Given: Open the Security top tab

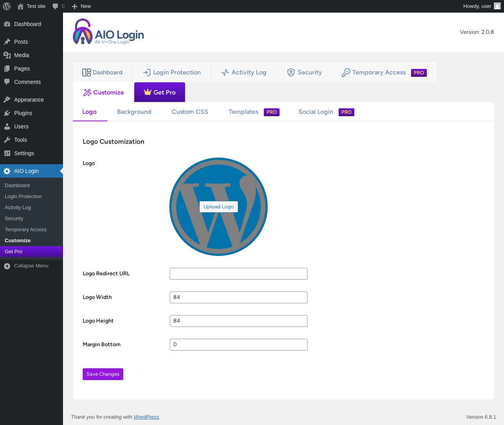Looking at the screenshot, I should click(304, 72).
